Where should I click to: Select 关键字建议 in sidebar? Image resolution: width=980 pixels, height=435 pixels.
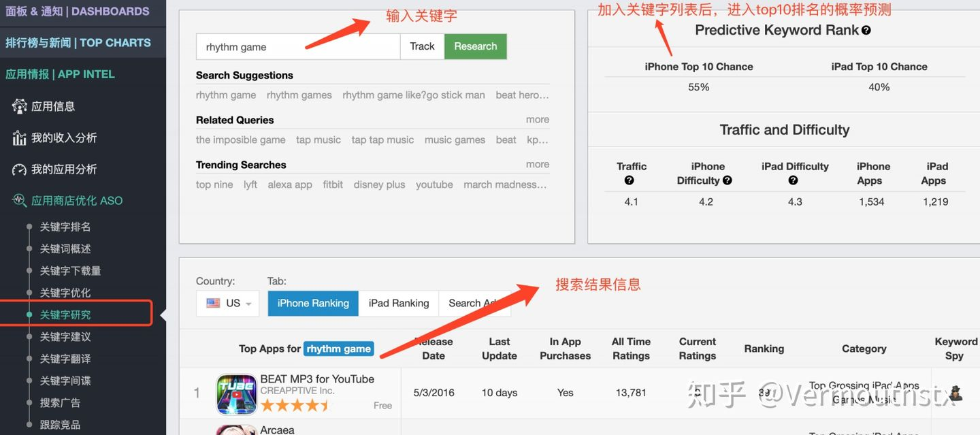(x=65, y=336)
